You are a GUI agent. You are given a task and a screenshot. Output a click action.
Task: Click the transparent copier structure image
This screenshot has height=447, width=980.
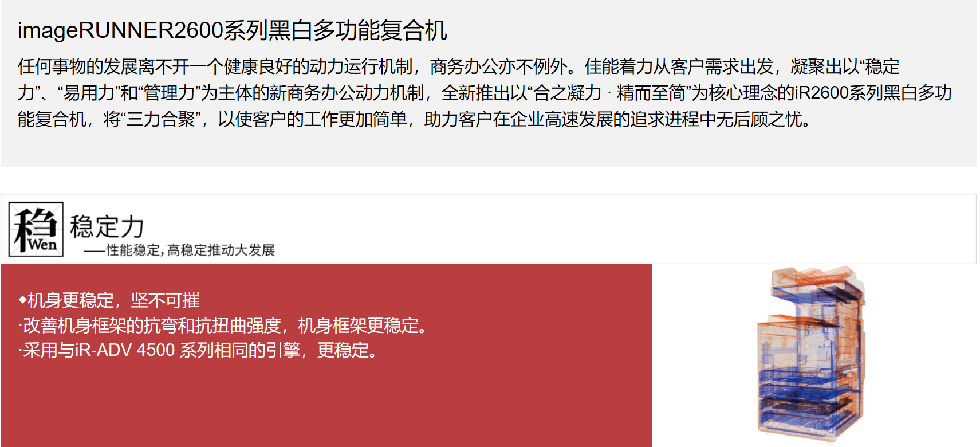pyautogui.click(x=812, y=354)
